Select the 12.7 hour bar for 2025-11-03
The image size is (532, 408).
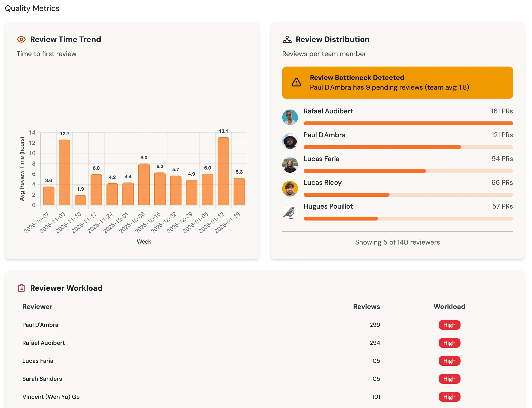click(64, 172)
